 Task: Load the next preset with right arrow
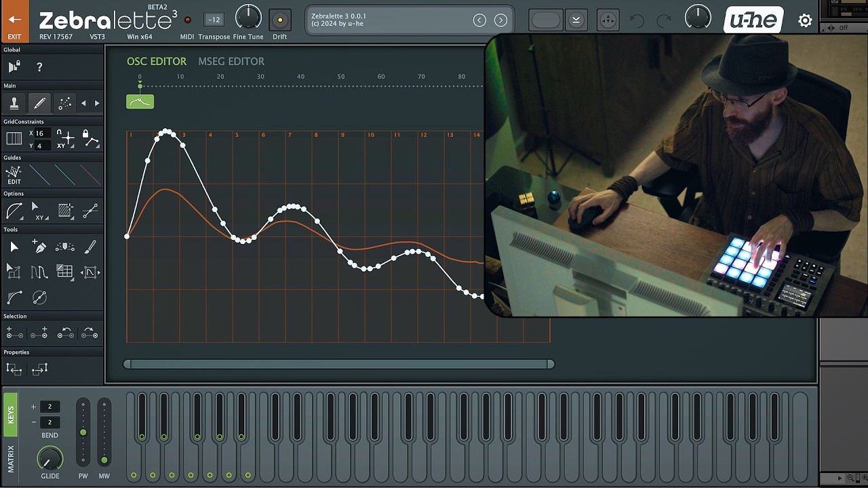(500, 20)
